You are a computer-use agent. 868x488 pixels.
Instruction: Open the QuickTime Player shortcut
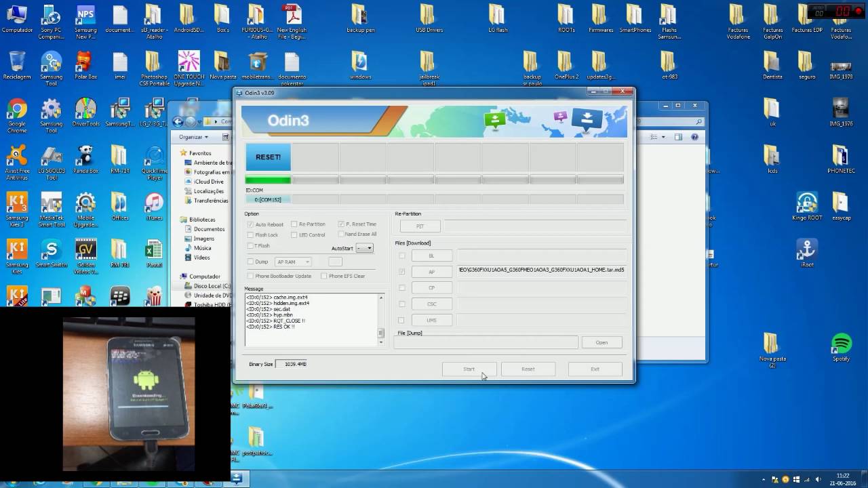coord(155,163)
